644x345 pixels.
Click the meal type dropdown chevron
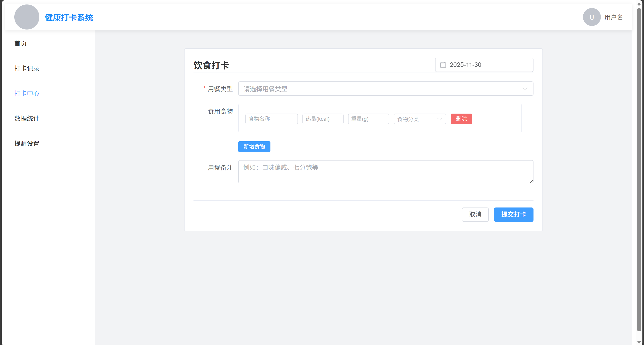point(525,89)
